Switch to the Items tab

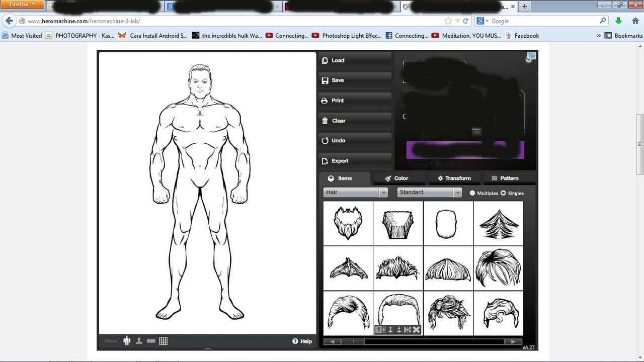tap(345, 178)
